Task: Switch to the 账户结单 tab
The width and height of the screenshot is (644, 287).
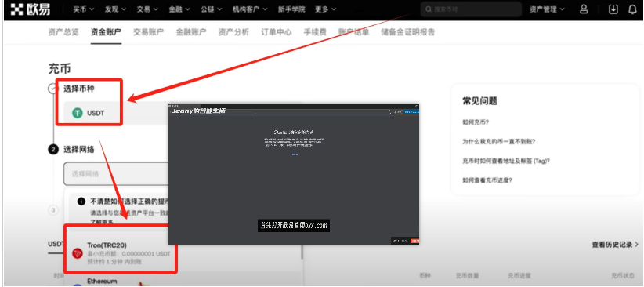Action: 353,32
